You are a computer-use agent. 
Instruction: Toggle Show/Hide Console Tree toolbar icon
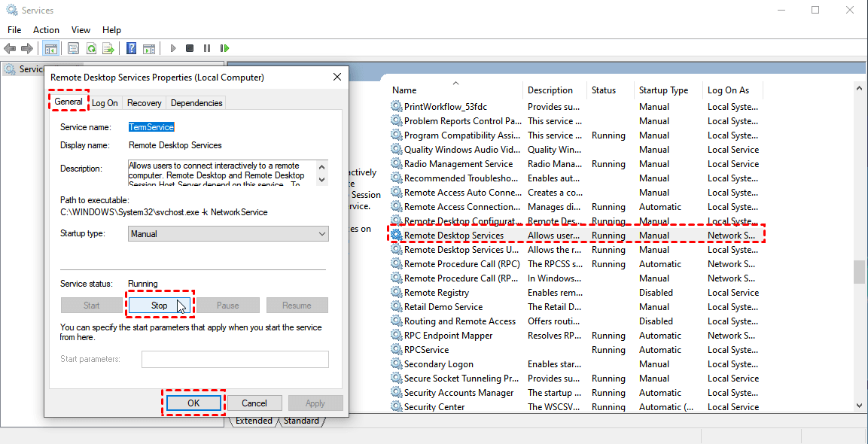pos(51,48)
